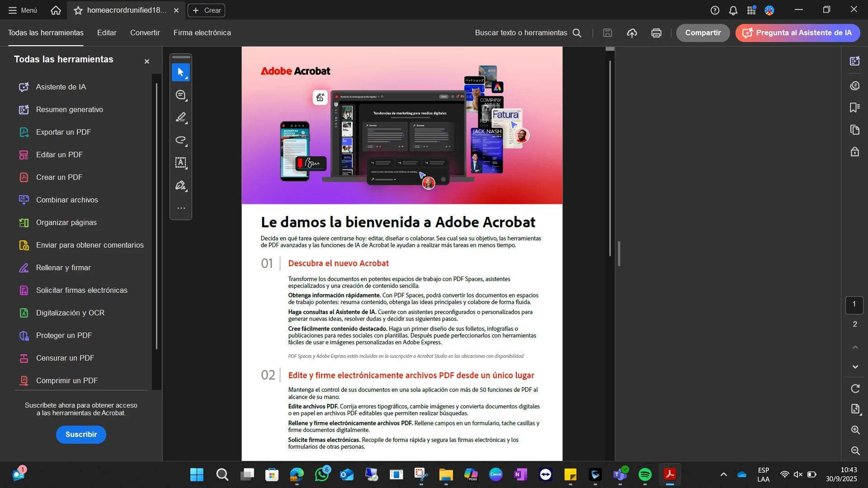Rotate the page view clockwise
This screenshot has height=488, width=868.
coord(855,389)
